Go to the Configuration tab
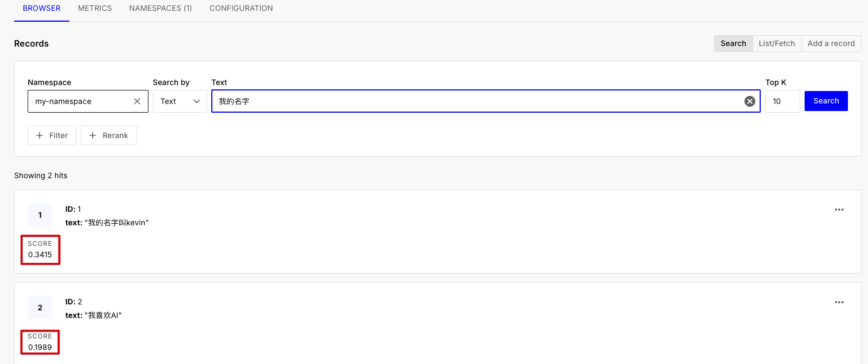868x364 pixels. coord(241,8)
